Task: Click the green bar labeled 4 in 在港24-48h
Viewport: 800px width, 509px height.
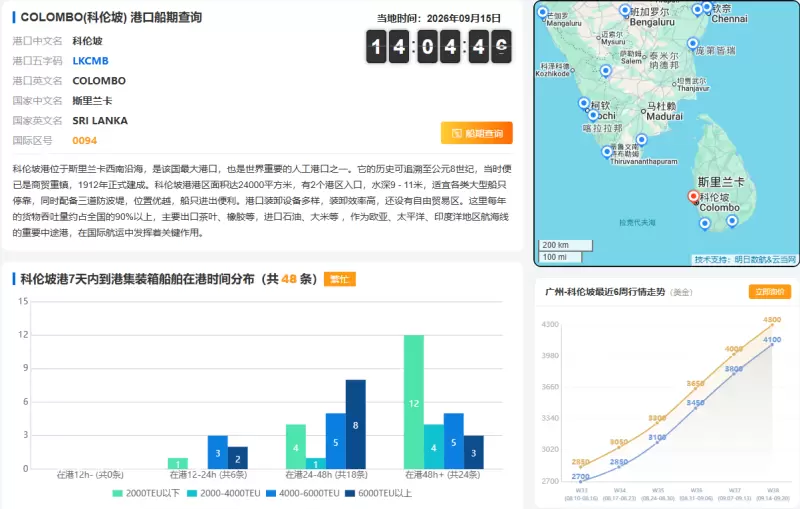Action: coord(296,446)
